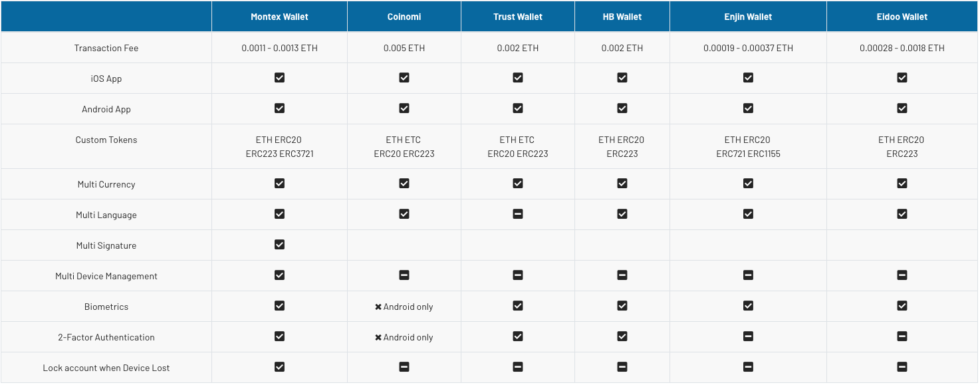
Task: Click Trust Wallet Lock account minus icon
Action: point(518,367)
